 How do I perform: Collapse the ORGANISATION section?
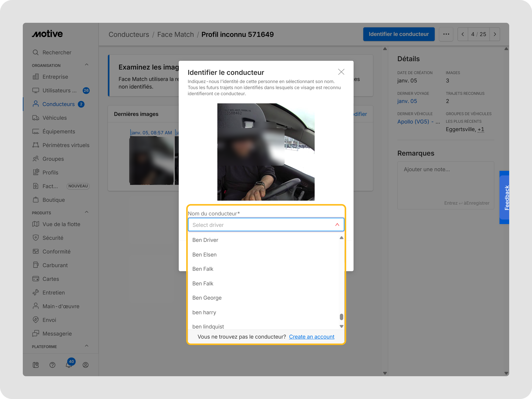(x=87, y=65)
